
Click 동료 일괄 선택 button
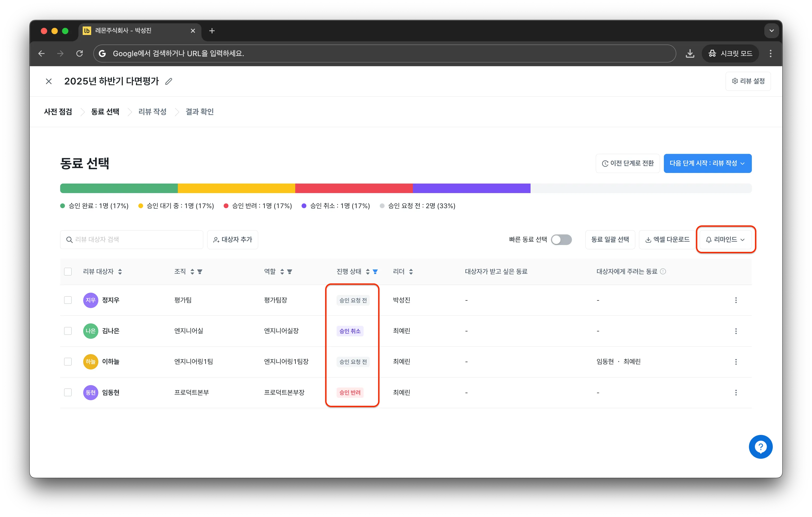pos(610,239)
